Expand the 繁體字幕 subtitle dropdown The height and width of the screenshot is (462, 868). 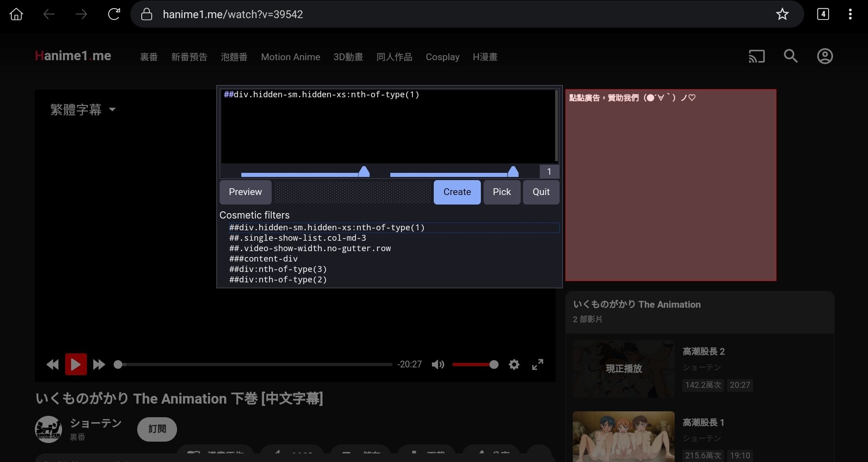(x=83, y=110)
